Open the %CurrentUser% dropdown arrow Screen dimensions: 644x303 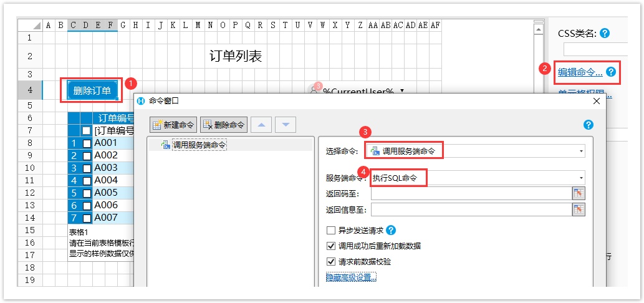coord(402,91)
